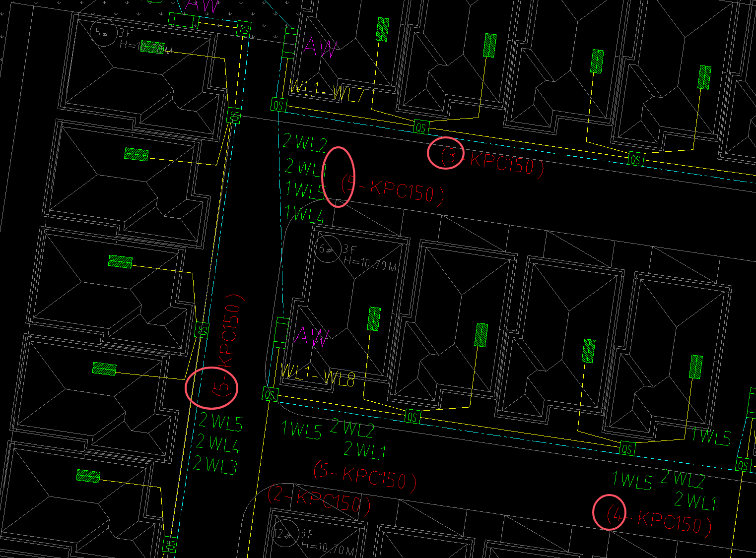Select green hatched block inside building 6#
The height and width of the screenshot is (558, 756).
point(374,319)
